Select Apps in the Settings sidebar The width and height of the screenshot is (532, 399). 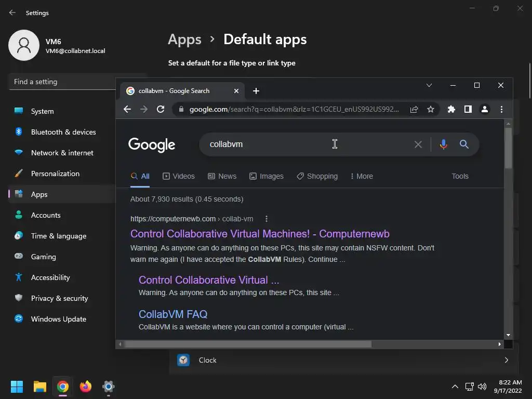click(x=62, y=194)
